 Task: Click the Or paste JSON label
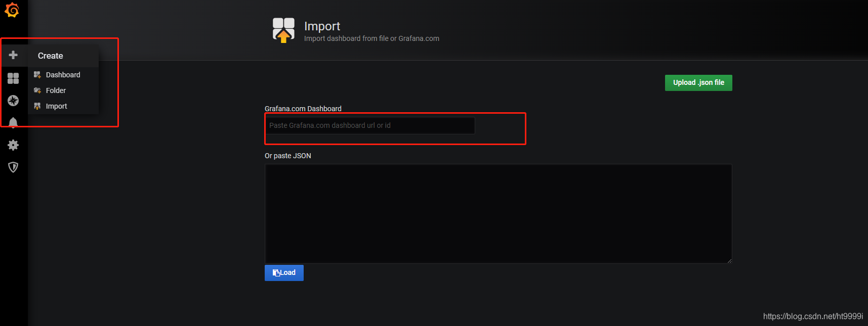coord(288,156)
